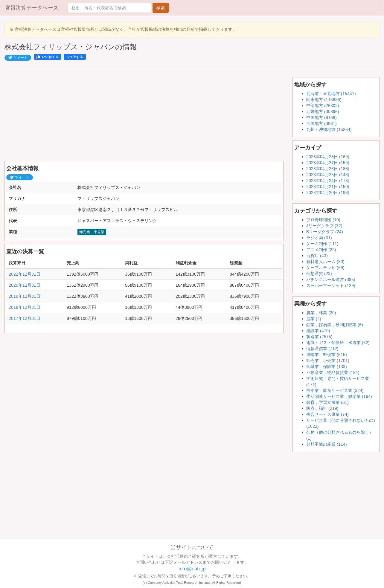Open industry 電気・ガス・熱供給・水道業 (62)
This screenshot has height=588, width=384.
pyautogui.click(x=338, y=343)
